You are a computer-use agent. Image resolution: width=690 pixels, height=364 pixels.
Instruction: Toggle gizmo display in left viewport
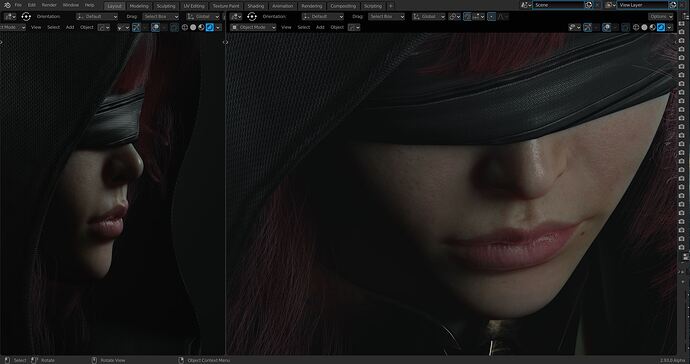pos(136,27)
